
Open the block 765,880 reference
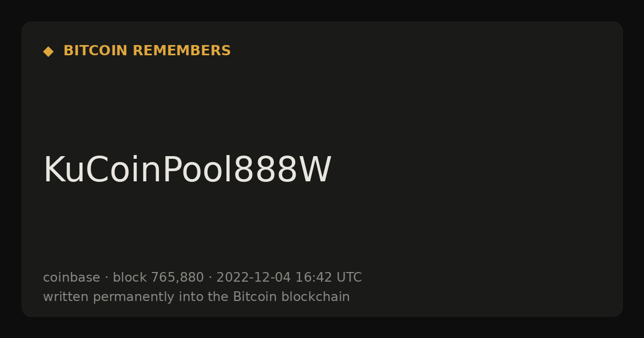158,277
